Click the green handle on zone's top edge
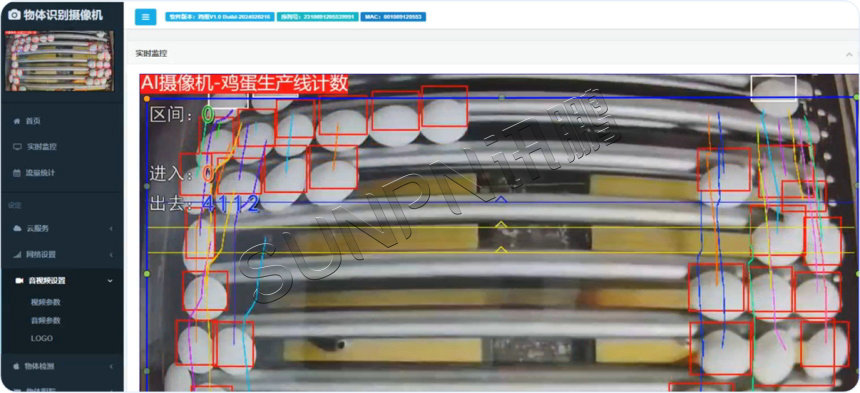Image resolution: width=860 pixels, height=393 pixels. [501, 98]
